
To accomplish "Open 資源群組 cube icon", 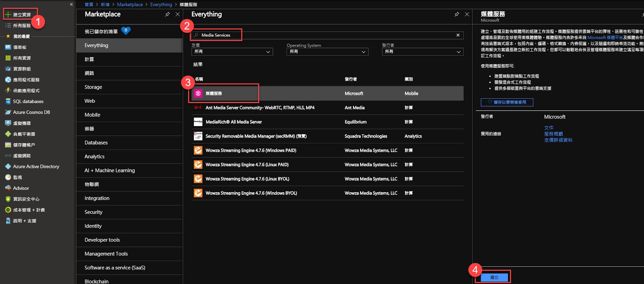I will [8, 69].
